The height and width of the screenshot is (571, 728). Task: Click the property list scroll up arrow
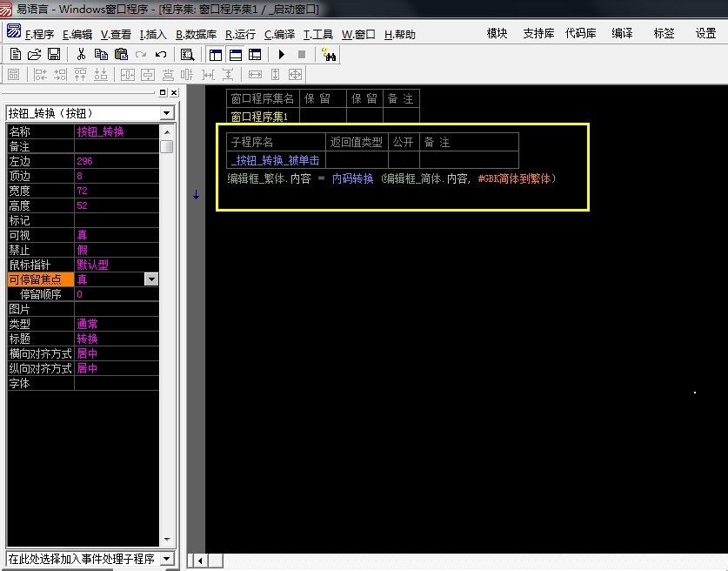[x=167, y=132]
